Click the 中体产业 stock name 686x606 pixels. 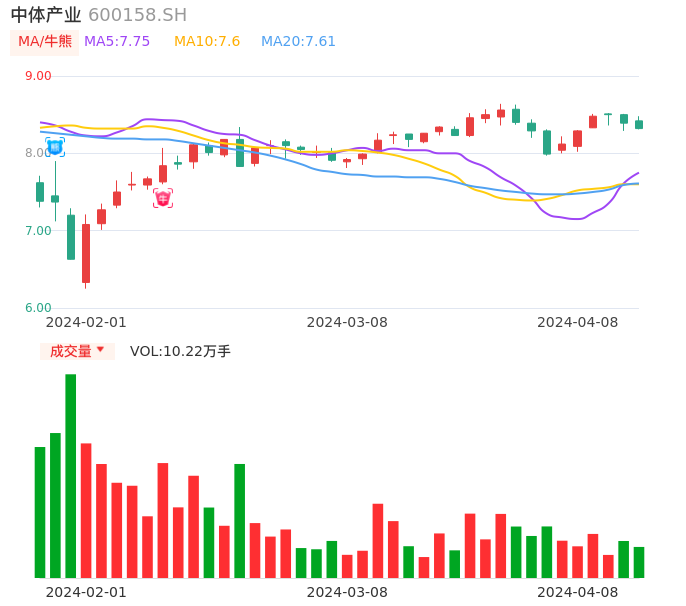[x=46, y=15]
